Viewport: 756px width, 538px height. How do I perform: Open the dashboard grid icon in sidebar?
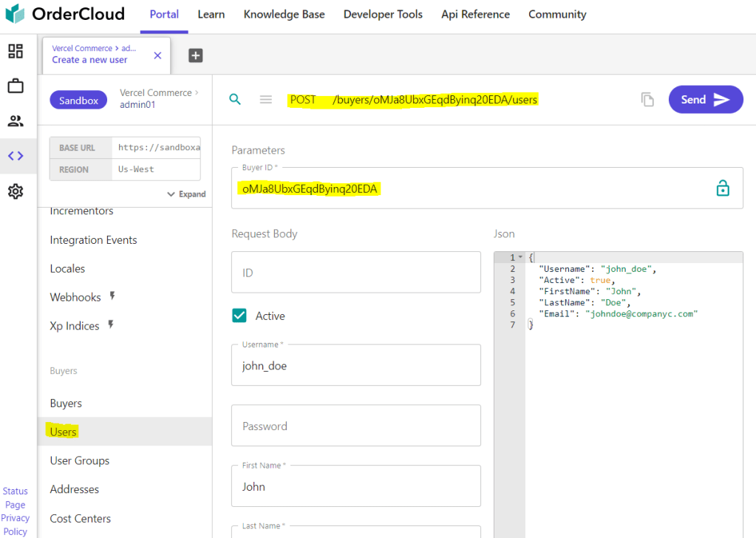[16, 51]
